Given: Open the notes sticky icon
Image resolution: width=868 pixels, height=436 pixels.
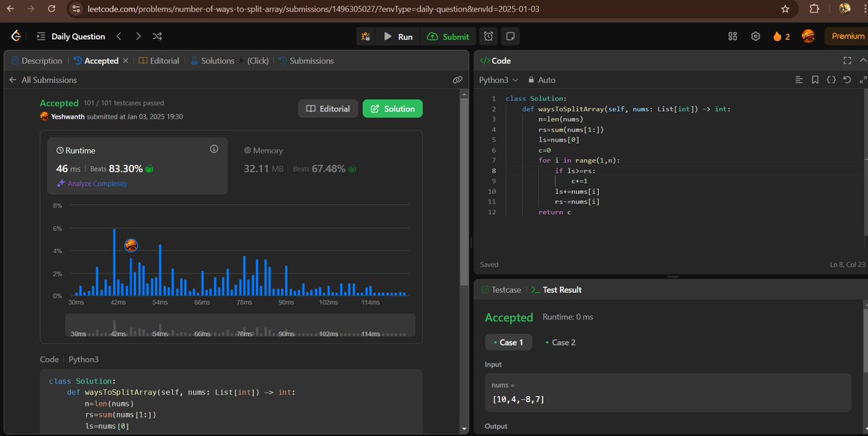Looking at the screenshot, I should (511, 36).
